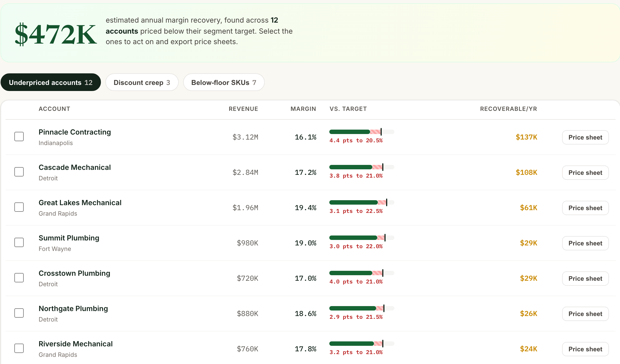Toggle the Crosstown Plumbing checkbox
This screenshot has height=364, width=620.
[x=19, y=278]
